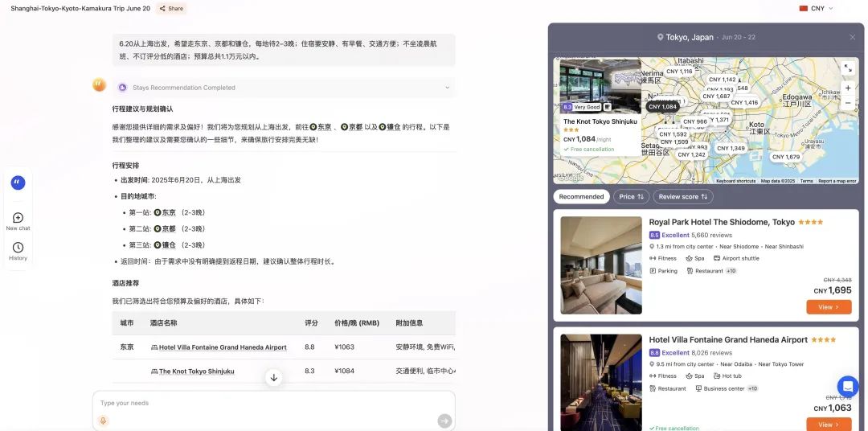Open the blue chat support bubble
Screen dimensions: 868x431
[x=848, y=386]
